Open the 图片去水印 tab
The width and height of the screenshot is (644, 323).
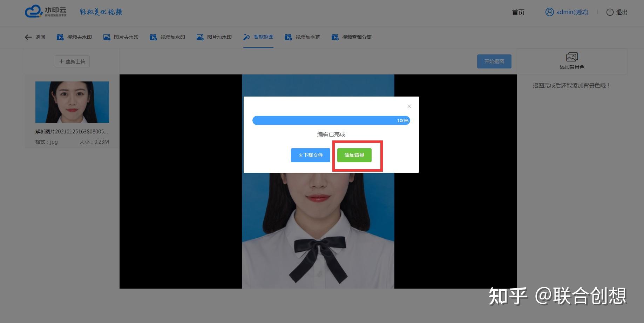tap(121, 37)
